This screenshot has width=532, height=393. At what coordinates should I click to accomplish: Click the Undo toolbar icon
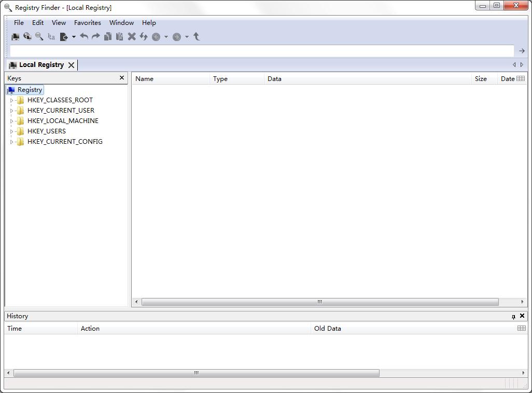85,36
